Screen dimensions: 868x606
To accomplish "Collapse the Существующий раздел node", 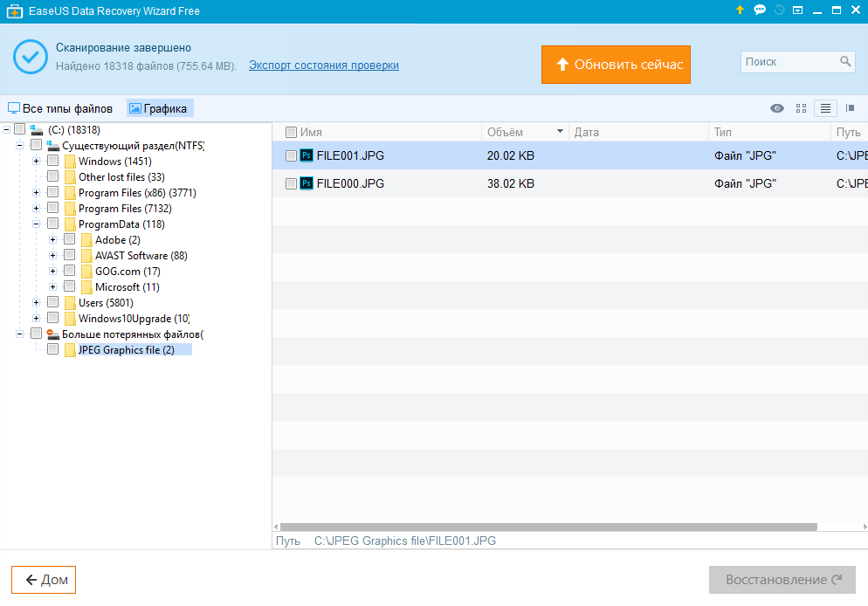I will (20, 146).
